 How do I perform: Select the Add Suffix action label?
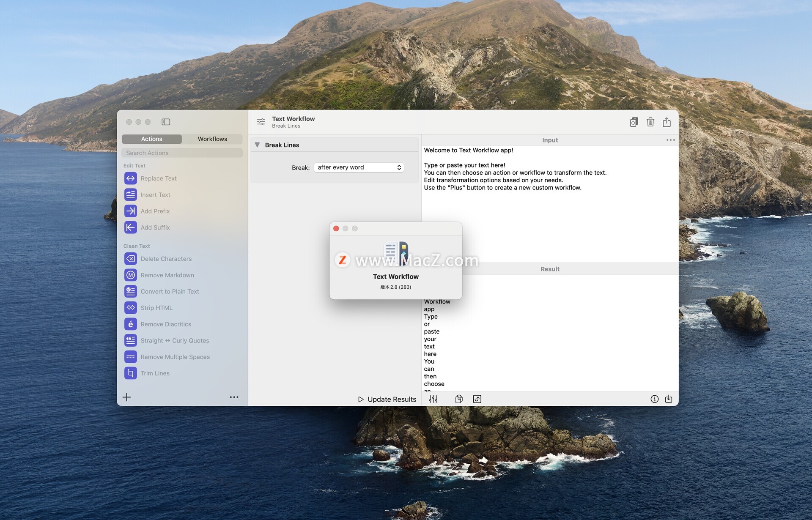(x=155, y=227)
